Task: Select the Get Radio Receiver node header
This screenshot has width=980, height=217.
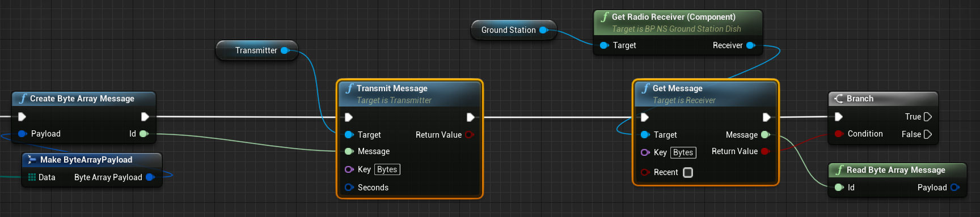Action: click(678, 23)
